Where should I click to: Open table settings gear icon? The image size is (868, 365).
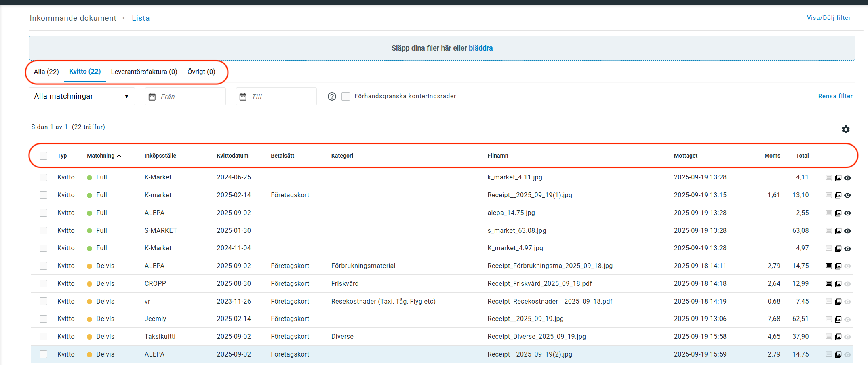pyautogui.click(x=845, y=129)
